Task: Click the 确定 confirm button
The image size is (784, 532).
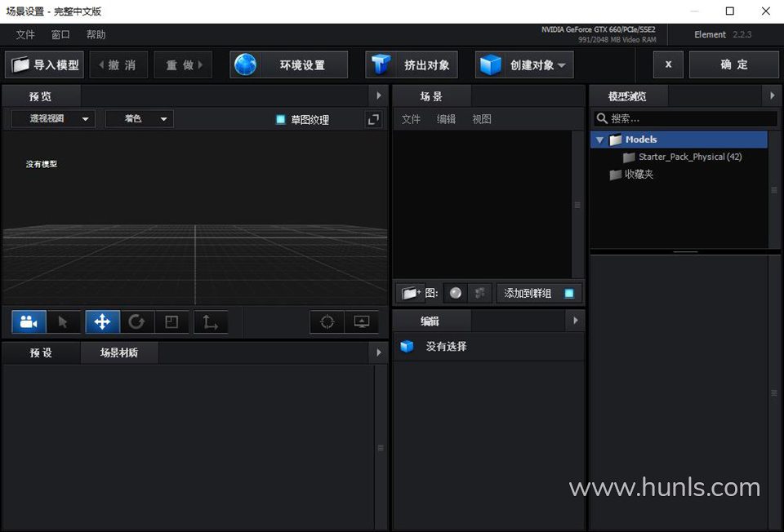Action: click(x=733, y=65)
